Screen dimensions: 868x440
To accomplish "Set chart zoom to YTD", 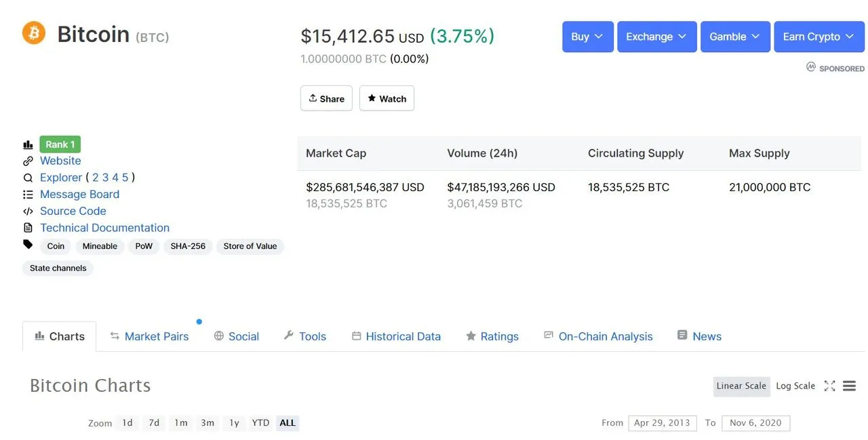I will click(260, 423).
